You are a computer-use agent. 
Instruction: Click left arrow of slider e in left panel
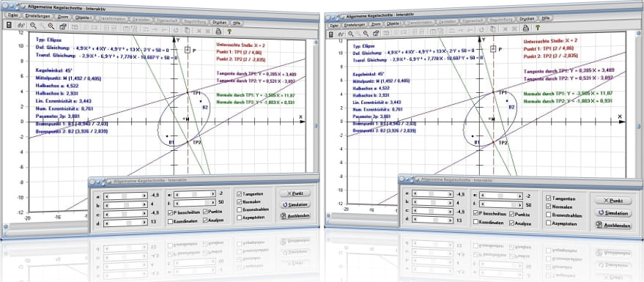point(176,194)
